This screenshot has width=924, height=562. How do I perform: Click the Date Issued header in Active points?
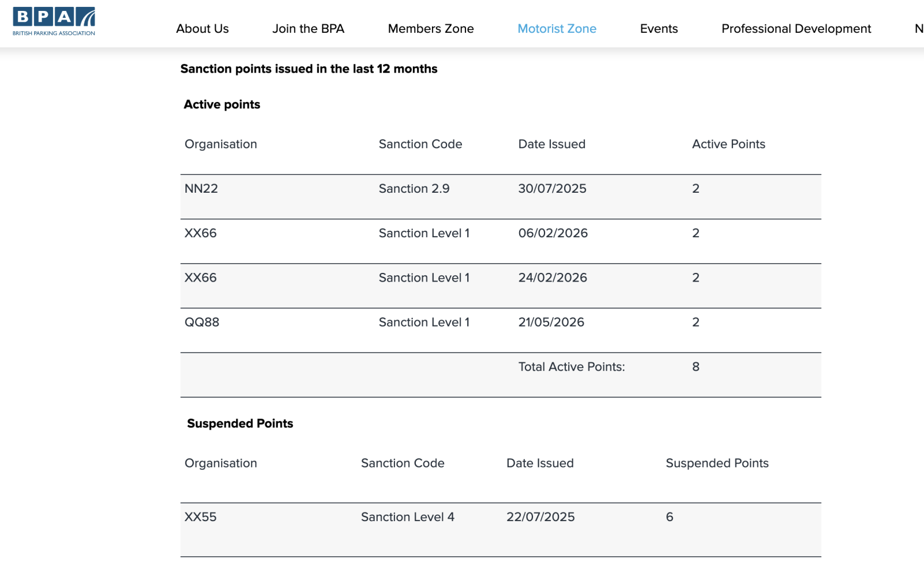click(x=552, y=144)
